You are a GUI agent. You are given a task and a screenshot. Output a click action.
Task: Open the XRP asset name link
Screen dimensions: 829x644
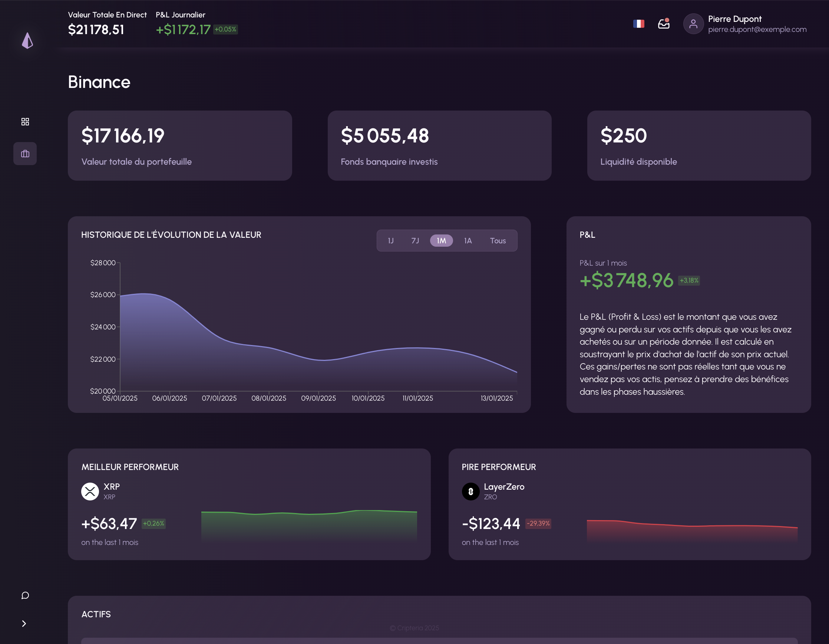coord(112,487)
